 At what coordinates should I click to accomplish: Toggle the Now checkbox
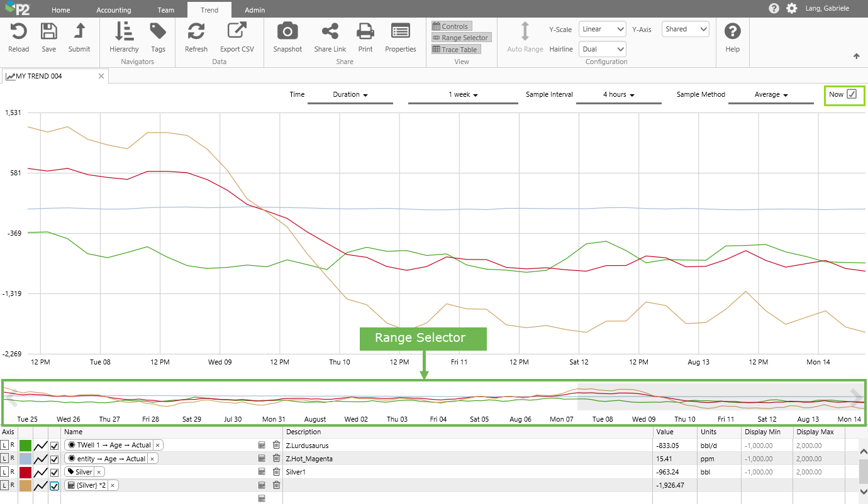point(852,94)
